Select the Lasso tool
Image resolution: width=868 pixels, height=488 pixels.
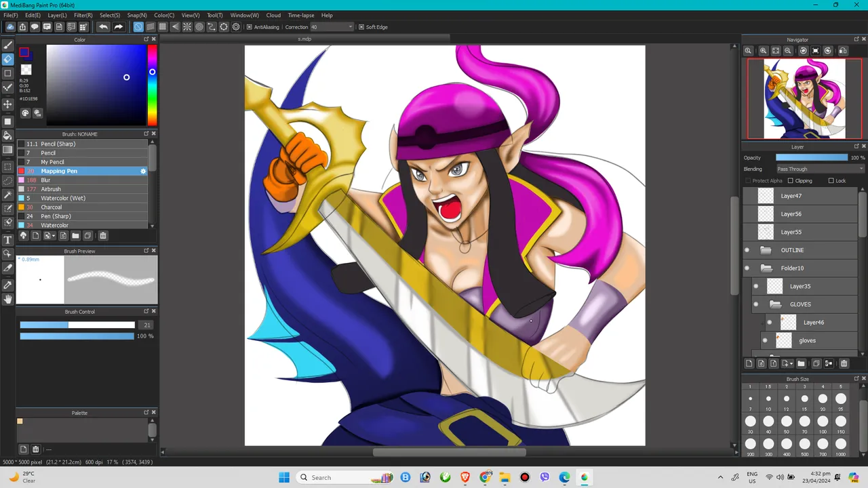pos(8,180)
